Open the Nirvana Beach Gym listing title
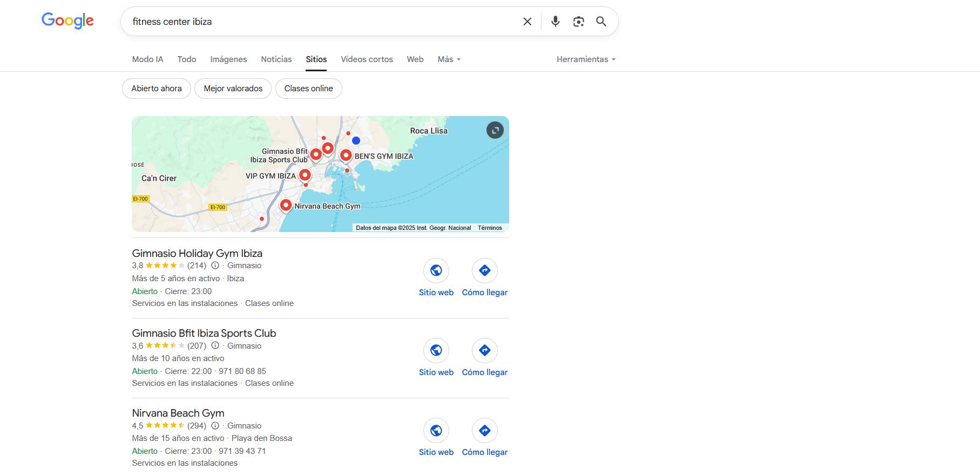980x476 pixels. tap(178, 413)
